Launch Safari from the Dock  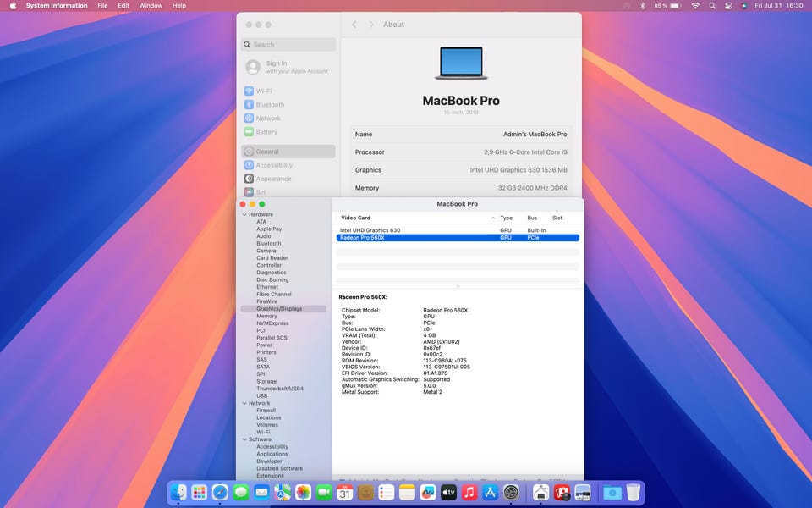pyautogui.click(x=220, y=492)
